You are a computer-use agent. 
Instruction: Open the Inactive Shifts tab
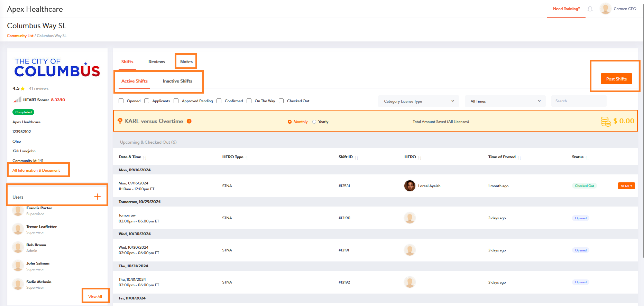pyautogui.click(x=177, y=81)
